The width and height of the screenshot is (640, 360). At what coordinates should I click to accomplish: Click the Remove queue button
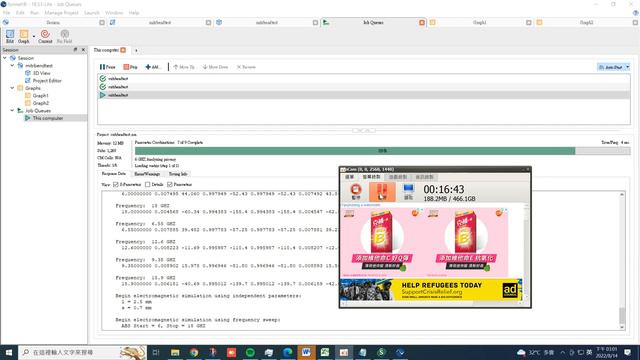[x=246, y=67]
